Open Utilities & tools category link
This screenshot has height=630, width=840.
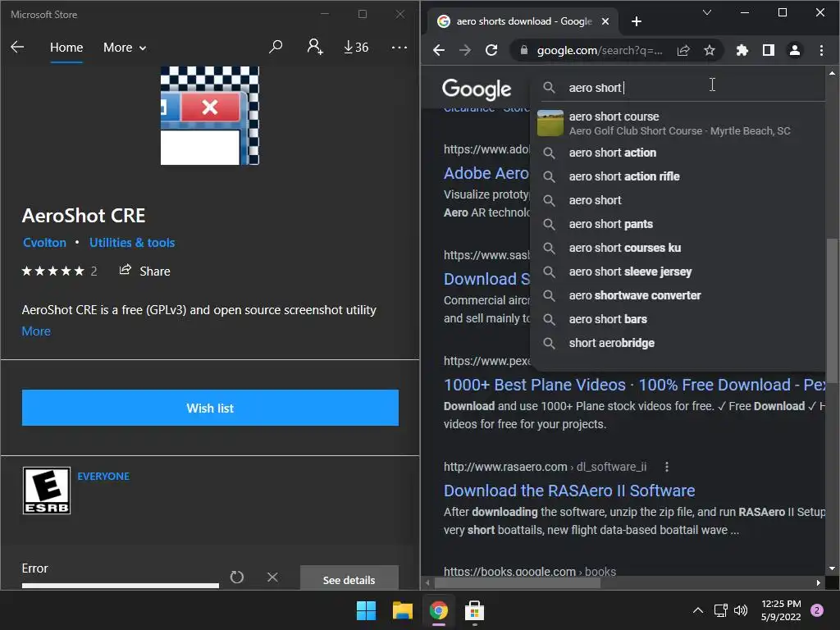pos(132,243)
